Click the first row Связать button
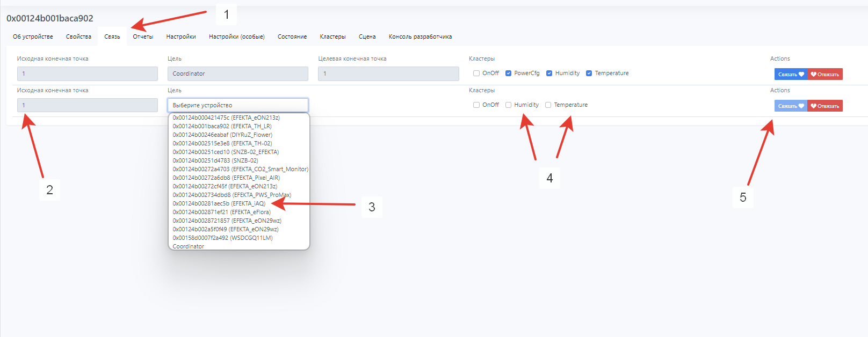This screenshot has width=868, height=337. [791, 74]
